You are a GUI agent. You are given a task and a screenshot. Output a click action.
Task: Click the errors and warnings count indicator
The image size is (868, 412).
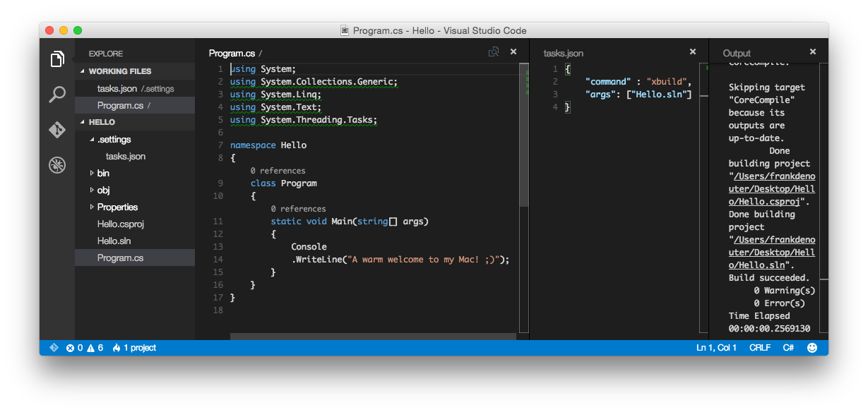click(x=85, y=348)
